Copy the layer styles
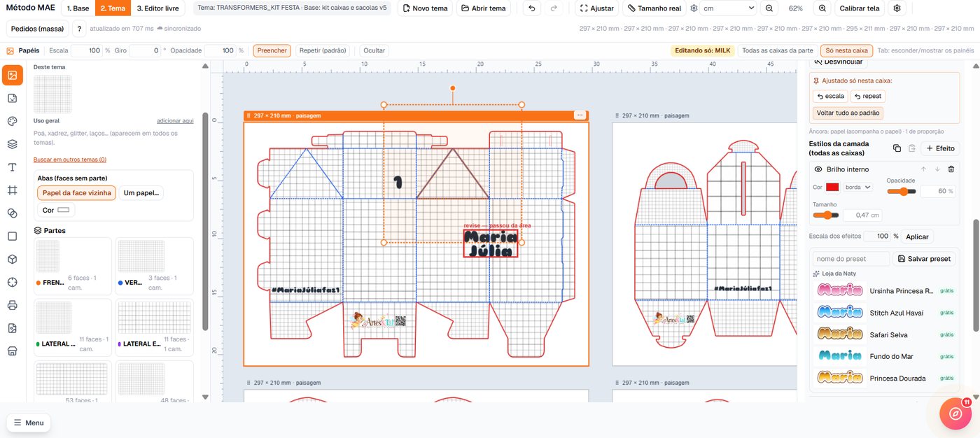Screen dimensions: 980x438 tap(897, 148)
